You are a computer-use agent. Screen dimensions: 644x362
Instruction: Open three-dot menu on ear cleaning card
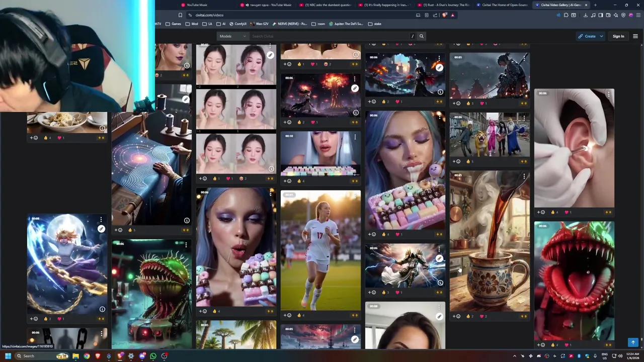609,94
